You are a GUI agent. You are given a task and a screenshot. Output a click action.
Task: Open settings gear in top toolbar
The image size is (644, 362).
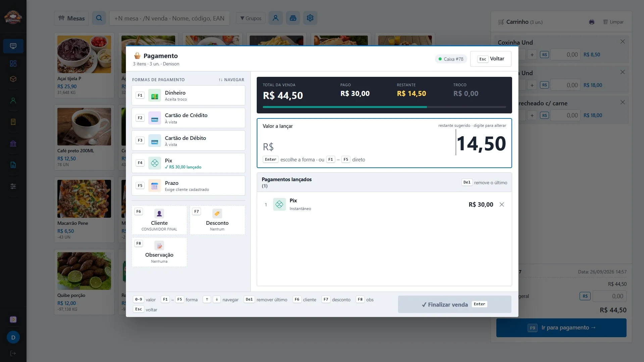(x=310, y=18)
